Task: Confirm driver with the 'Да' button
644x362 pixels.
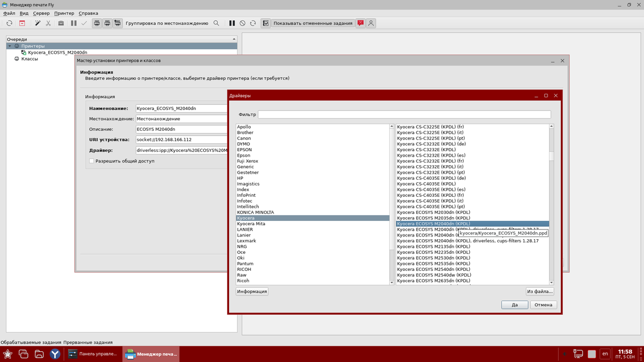Action: coord(515,305)
